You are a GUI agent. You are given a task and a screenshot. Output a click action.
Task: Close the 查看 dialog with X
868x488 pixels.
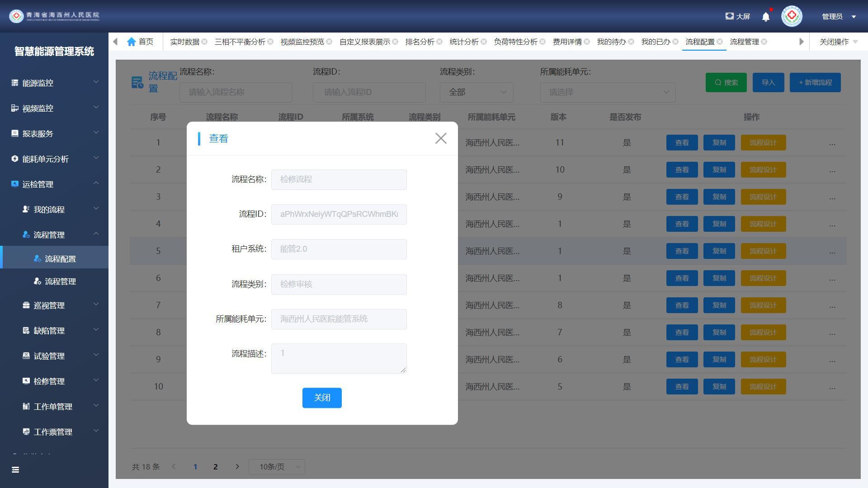point(441,138)
